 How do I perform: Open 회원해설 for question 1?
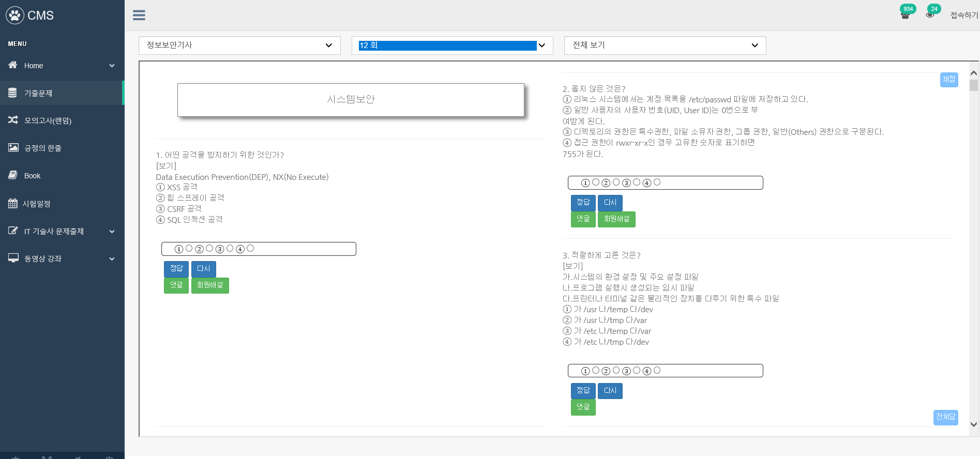click(x=210, y=285)
